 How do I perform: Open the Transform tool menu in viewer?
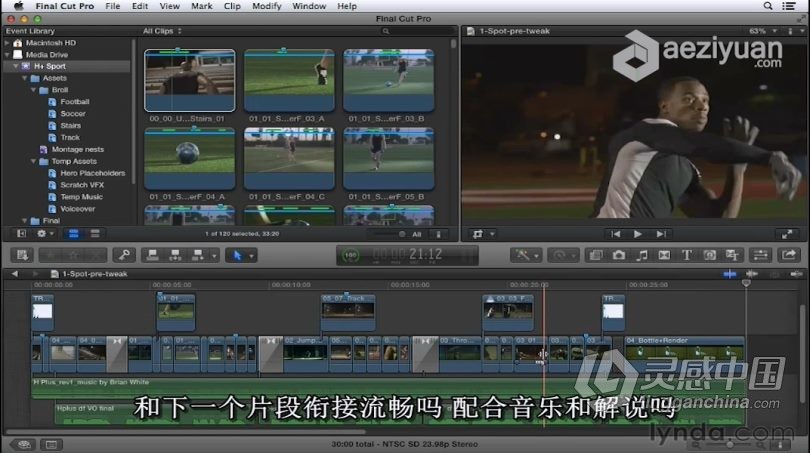click(x=484, y=234)
